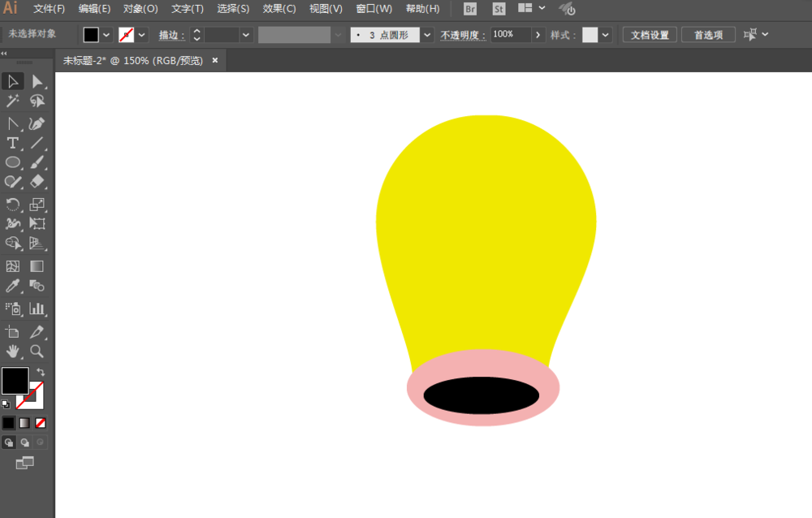
Task: Open the 效果(C) menu
Action: click(279, 9)
